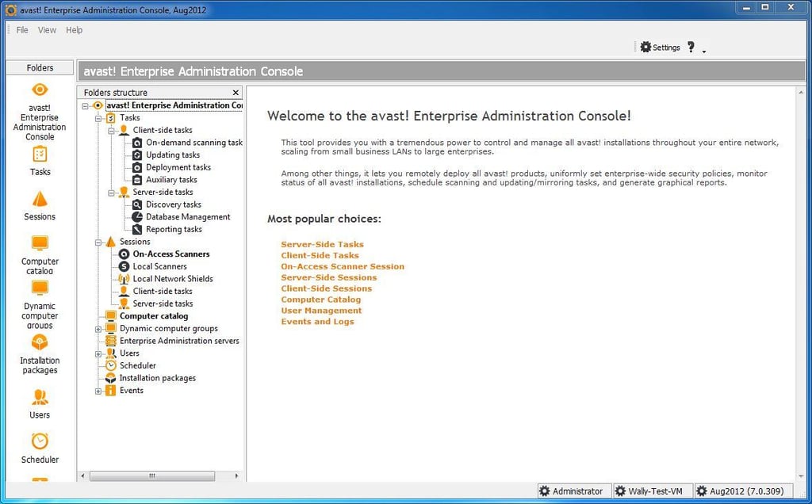Collapse the Sessions tree node

click(x=98, y=242)
